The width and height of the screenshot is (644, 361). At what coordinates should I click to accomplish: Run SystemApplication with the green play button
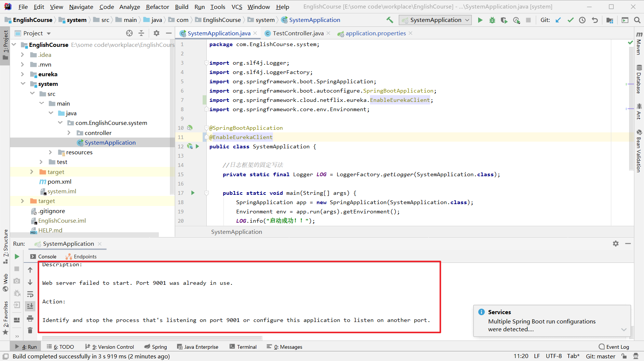point(480,20)
